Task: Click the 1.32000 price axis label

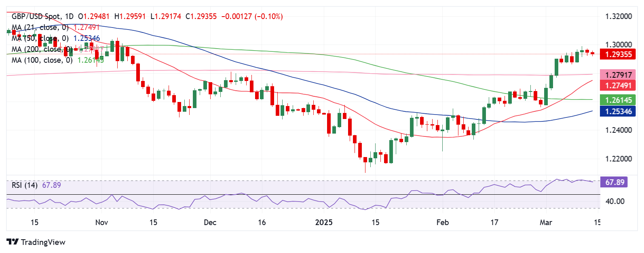Action: click(x=618, y=17)
